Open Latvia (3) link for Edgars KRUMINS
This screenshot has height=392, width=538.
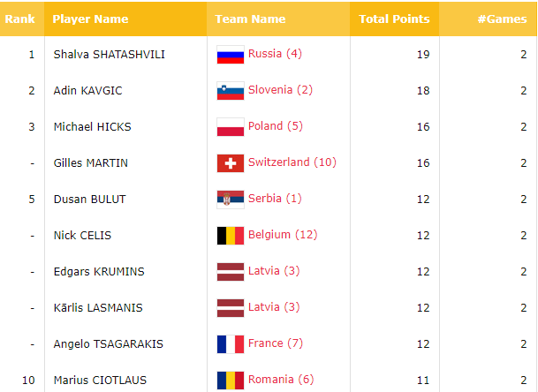274,270
